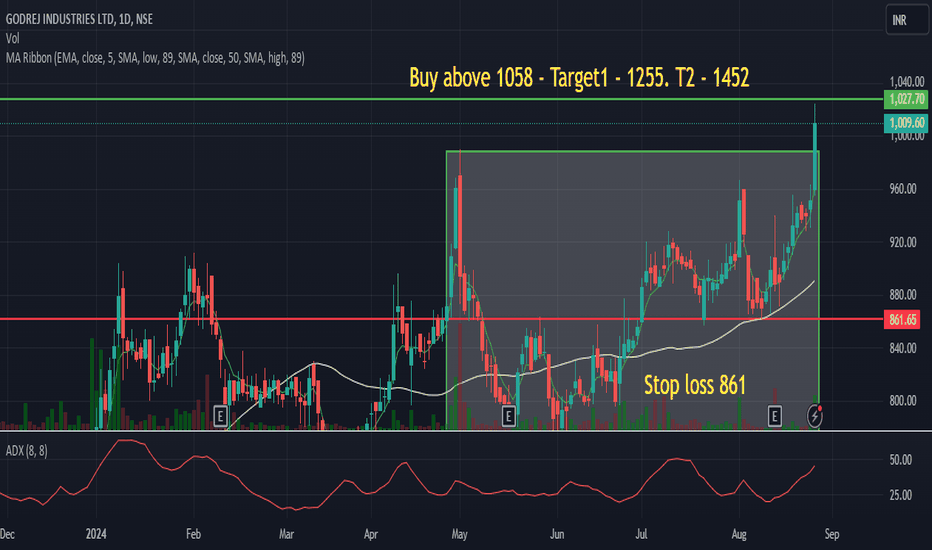The height and width of the screenshot is (550, 932).
Task: Open the lightning bolt alert icon
Action: [x=814, y=416]
